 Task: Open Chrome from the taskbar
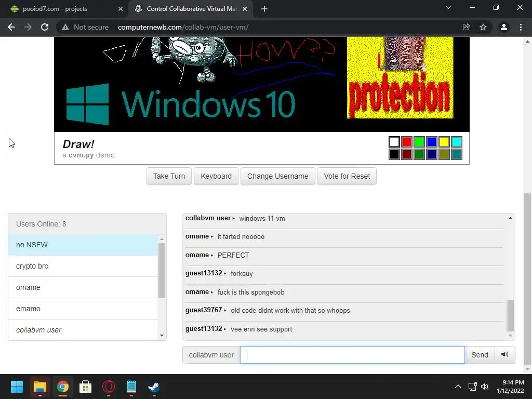(x=63, y=387)
